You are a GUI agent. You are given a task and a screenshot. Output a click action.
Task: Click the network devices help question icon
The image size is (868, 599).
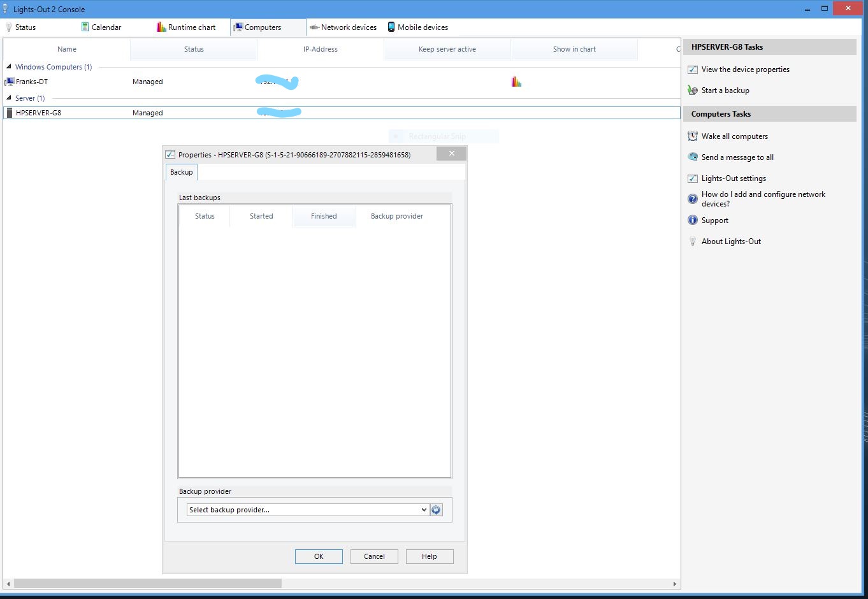pyautogui.click(x=693, y=199)
